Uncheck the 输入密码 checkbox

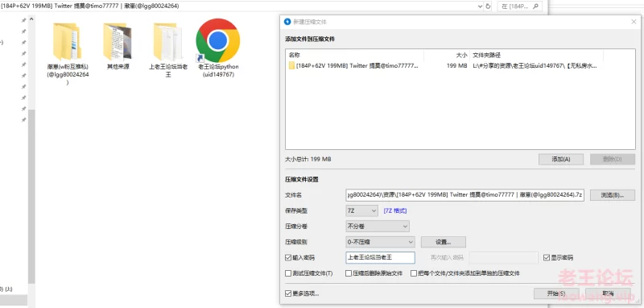click(x=288, y=258)
